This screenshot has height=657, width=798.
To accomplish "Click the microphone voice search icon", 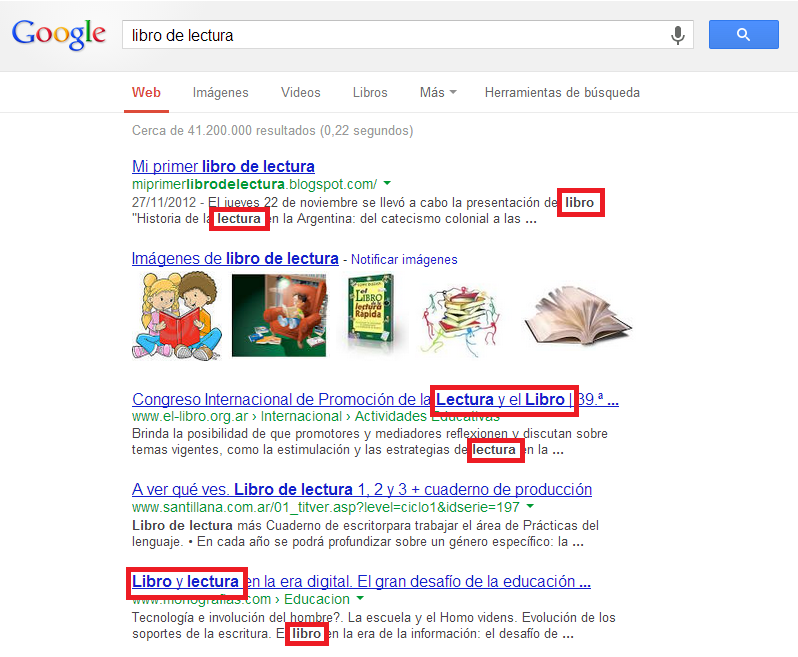I will 677,35.
